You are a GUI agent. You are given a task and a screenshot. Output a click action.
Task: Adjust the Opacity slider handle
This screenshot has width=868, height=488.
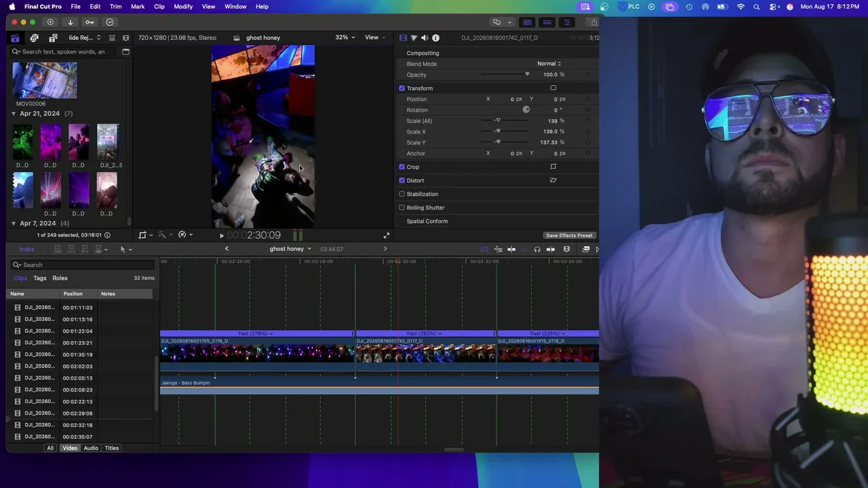point(527,75)
